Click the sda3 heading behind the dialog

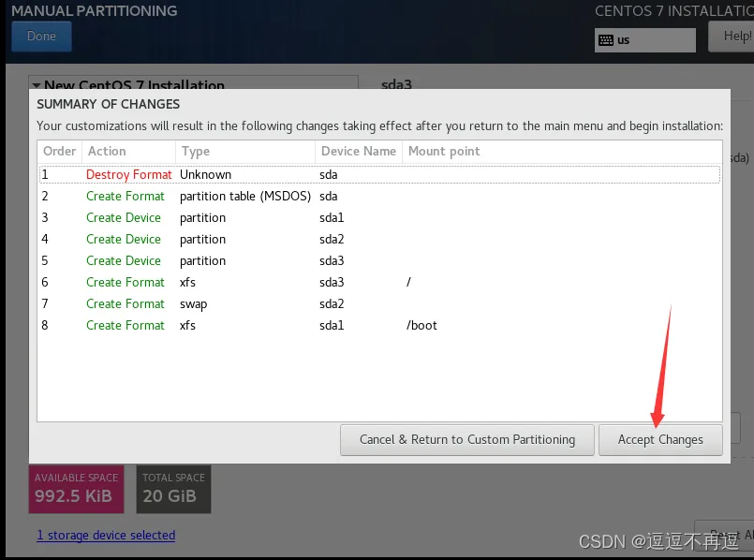pyautogui.click(x=396, y=84)
